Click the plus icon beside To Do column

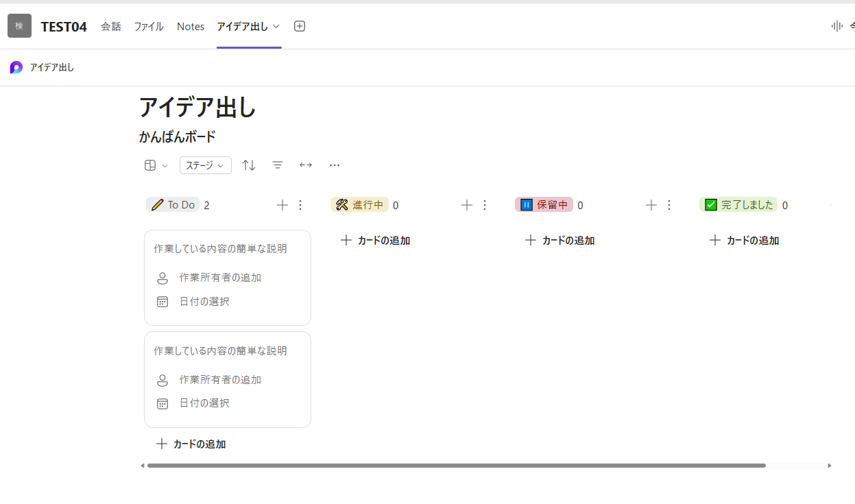pos(282,205)
